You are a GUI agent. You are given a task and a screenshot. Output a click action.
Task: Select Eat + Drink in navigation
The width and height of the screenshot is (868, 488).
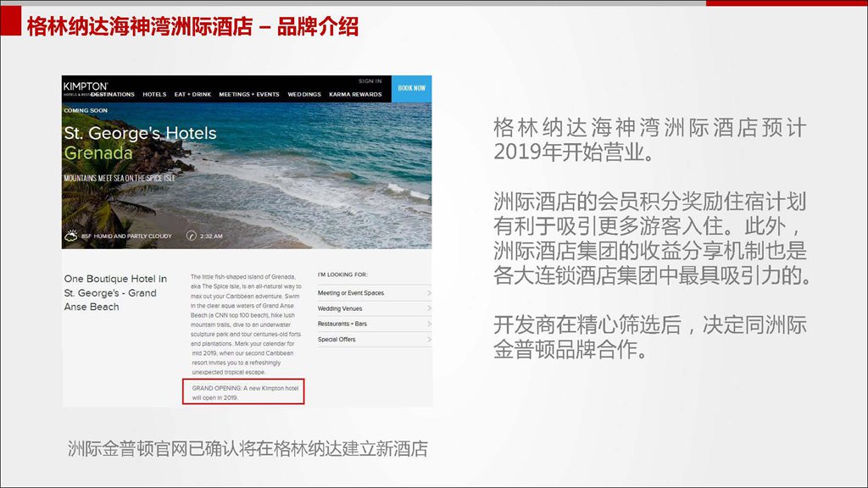[192, 94]
